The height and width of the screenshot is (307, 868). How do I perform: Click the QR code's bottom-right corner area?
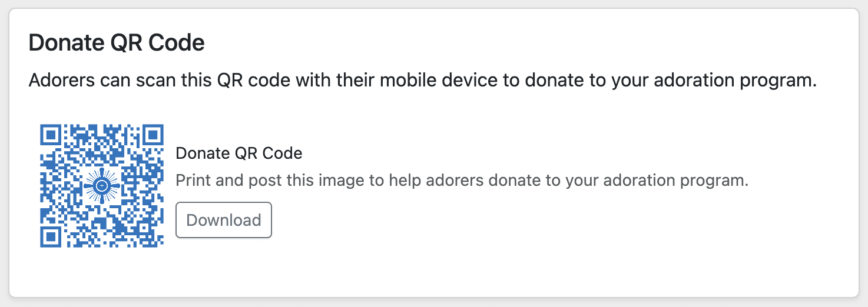coord(154,238)
